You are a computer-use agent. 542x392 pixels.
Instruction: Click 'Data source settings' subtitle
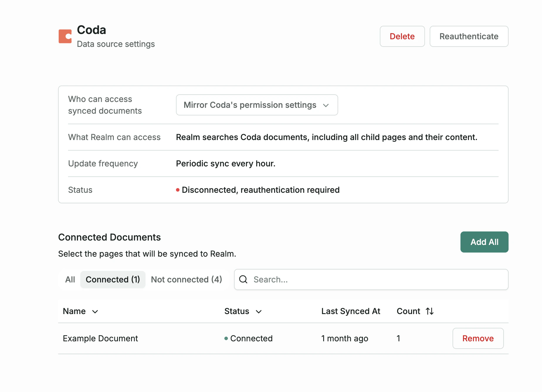click(116, 44)
